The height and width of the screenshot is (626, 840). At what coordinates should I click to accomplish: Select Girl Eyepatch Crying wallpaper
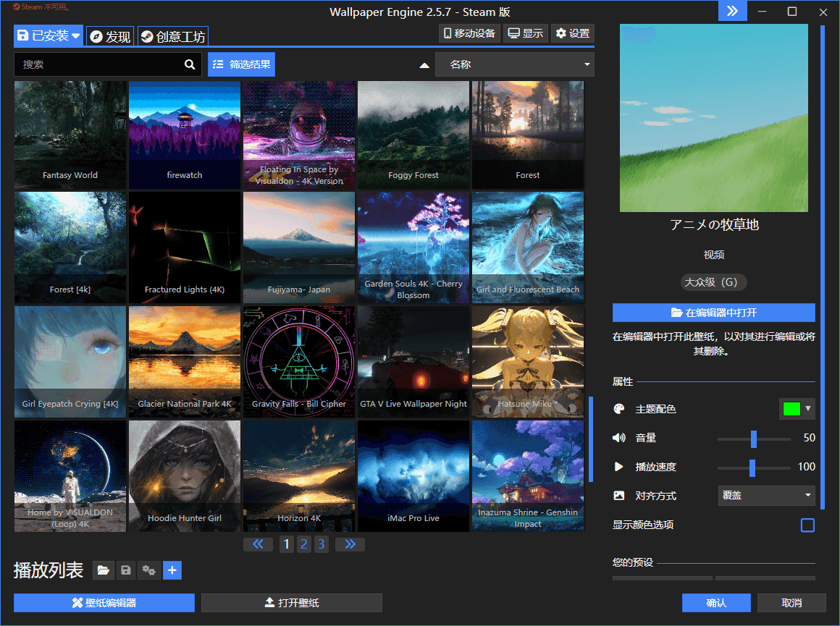(x=70, y=362)
